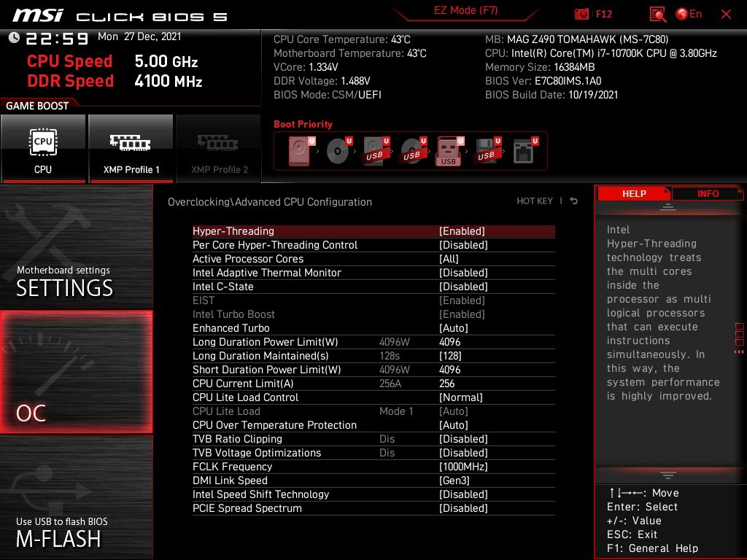Close the BIOS with the X icon
Screen dimensions: 747x560
726,15
